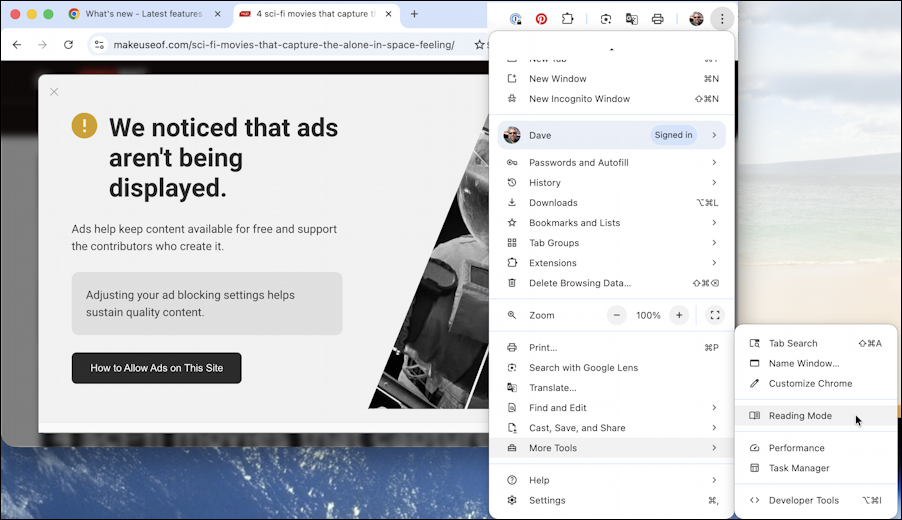Image resolution: width=902 pixels, height=520 pixels.
Task: Open the Extensions puzzle piece icon
Action: [568, 19]
